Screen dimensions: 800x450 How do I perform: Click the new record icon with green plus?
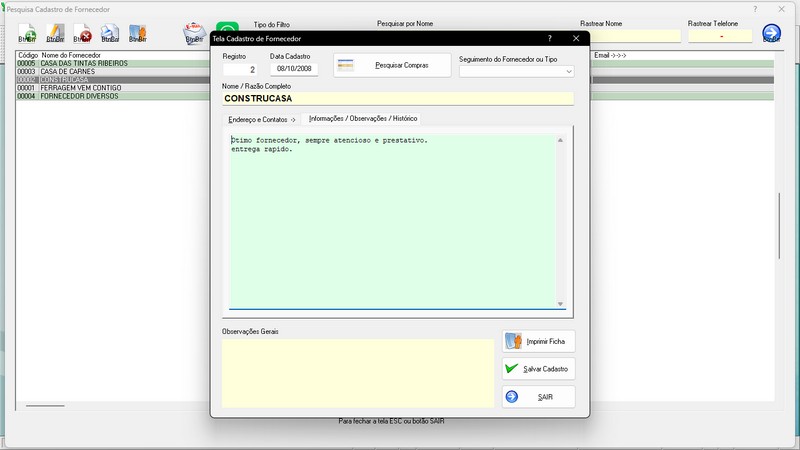coord(27,33)
